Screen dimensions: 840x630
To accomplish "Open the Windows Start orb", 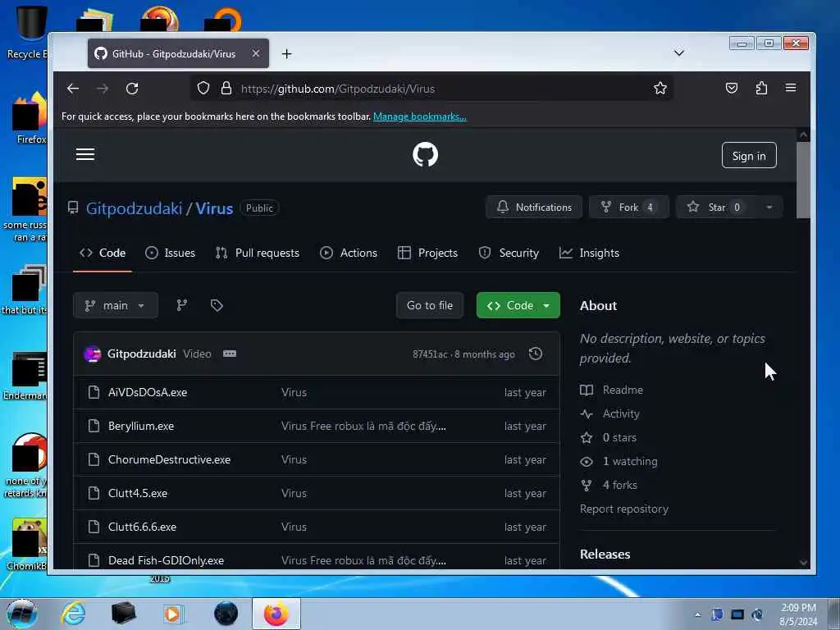I will tap(22, 614).
